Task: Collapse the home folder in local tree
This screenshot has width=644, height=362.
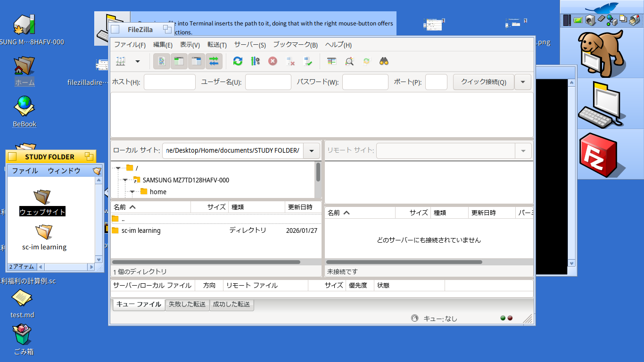Action: 132,192
